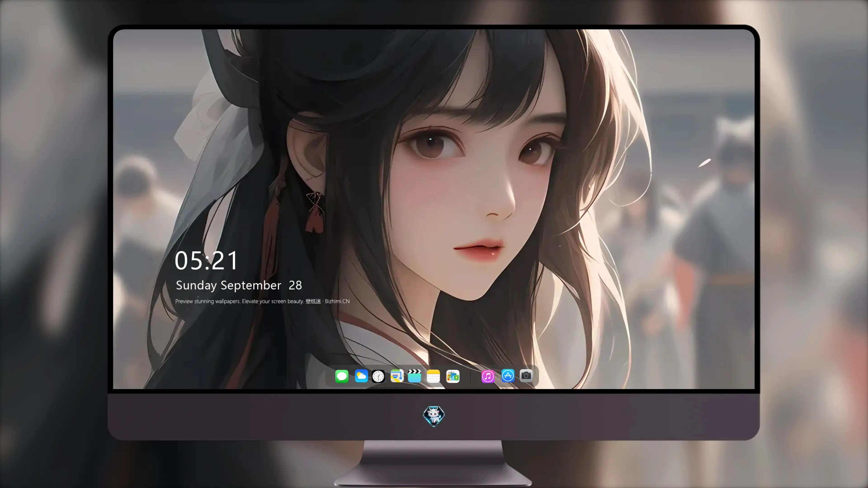
Task: Open the Messages app in the dock
Action: pos(342,376)
